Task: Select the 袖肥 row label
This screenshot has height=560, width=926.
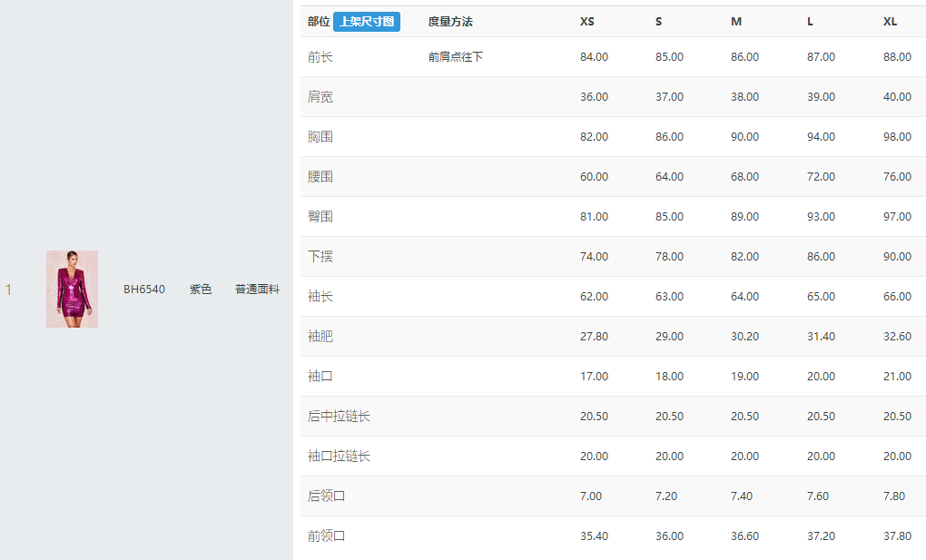Action: click(x=320, y=337)
